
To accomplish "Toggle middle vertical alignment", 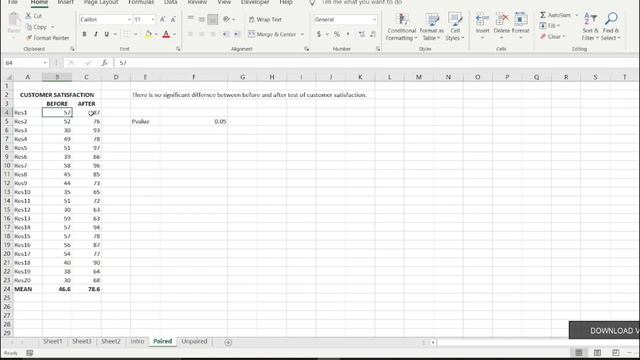I will tap(202, 19).
